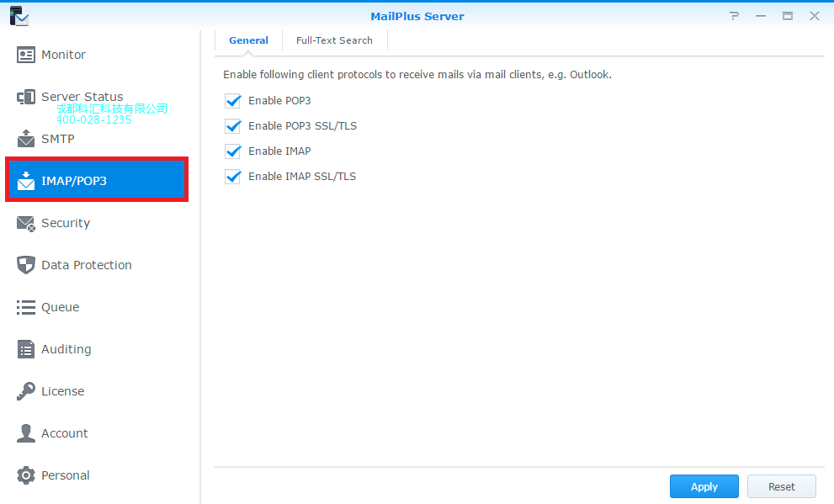Click the 'Enable POP3' label text

coord(279,100)
